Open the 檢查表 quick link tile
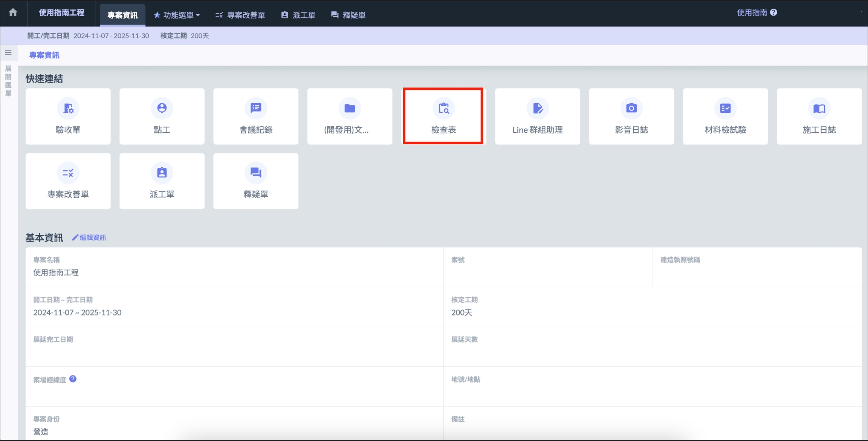Image resolution: width=868 pixels, height=441 pixels. click(x=443, y=116)
